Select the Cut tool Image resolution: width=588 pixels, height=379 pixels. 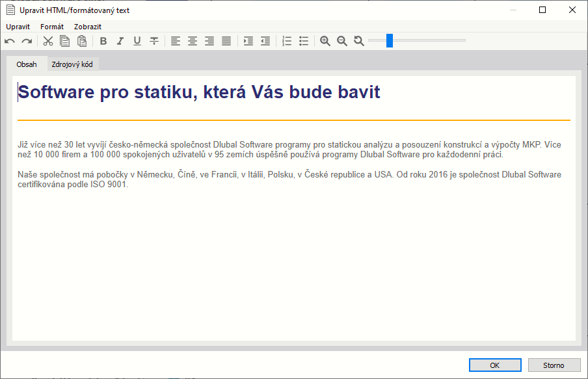point(47,40)
